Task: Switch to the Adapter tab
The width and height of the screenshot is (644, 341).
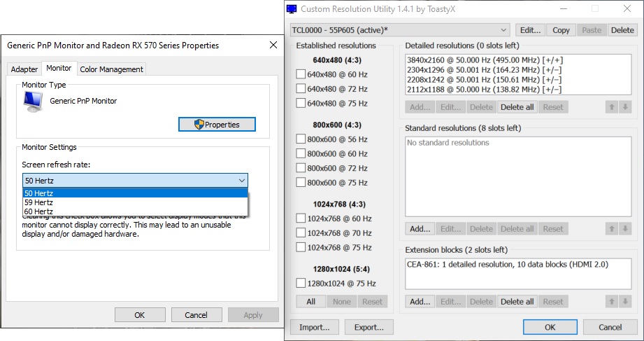Action: [24, 69]
